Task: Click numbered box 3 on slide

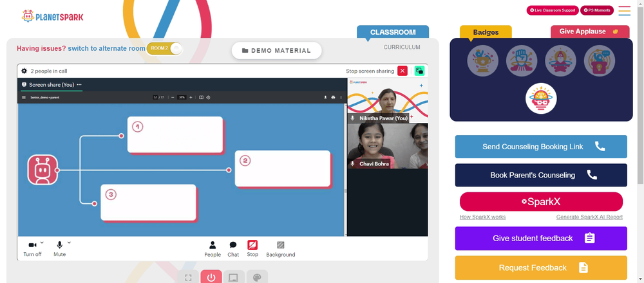Action: coord(148,203)
